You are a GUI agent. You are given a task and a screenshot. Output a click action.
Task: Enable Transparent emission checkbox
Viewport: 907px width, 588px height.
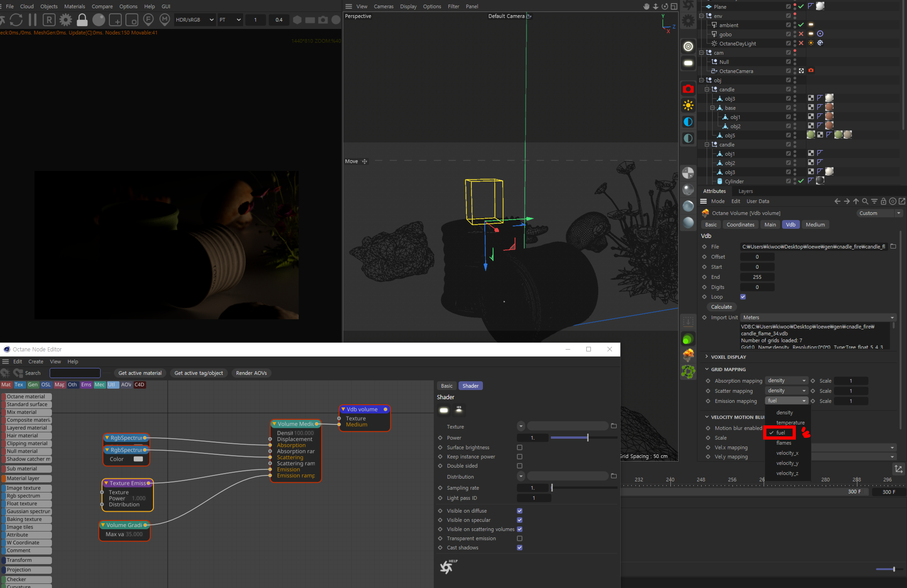point(519,538)
